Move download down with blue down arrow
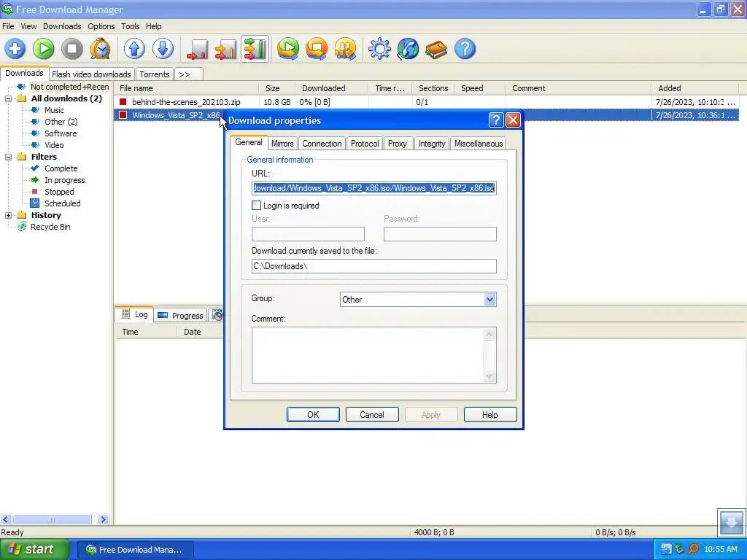The height and width of the screenshot is (560, 747). coord(163,49)
